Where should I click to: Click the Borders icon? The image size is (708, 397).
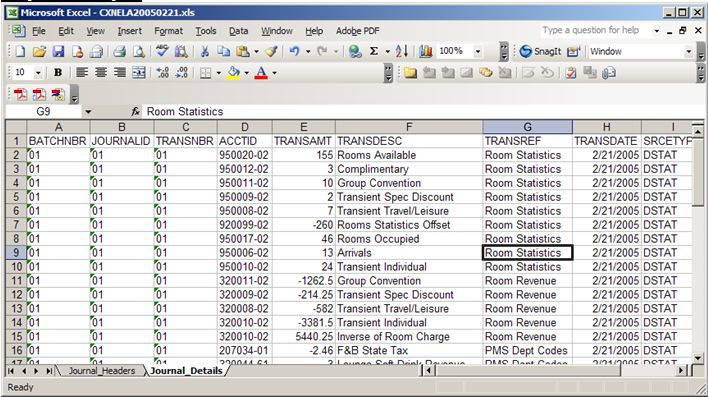pos(205,73)
